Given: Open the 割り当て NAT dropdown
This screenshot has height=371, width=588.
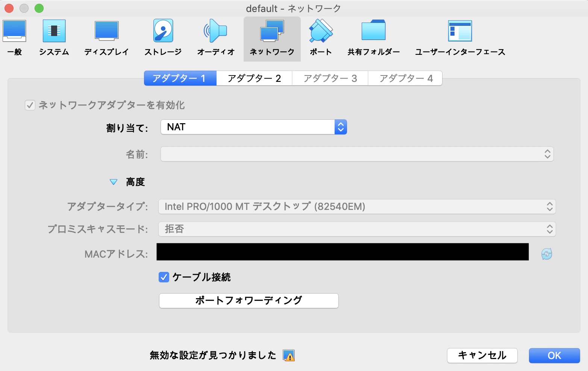Looking at the screenshot, I should (x=254, y=127).
